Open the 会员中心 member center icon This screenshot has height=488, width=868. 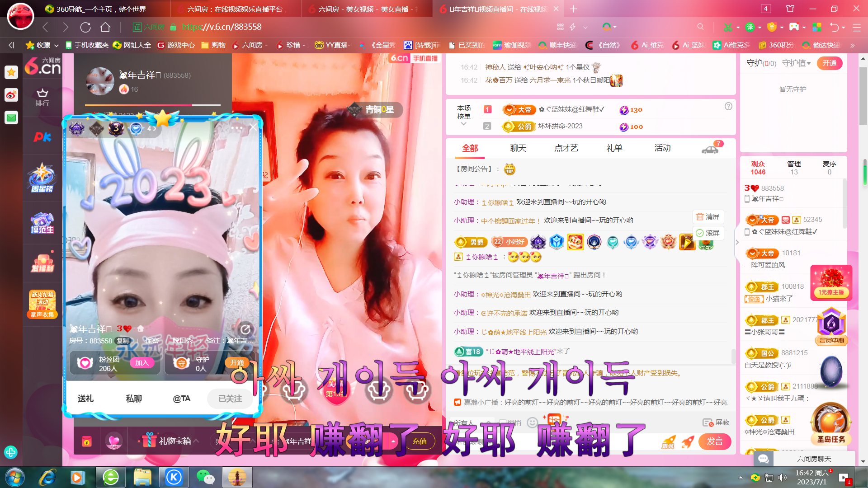[x=831, y=326]
